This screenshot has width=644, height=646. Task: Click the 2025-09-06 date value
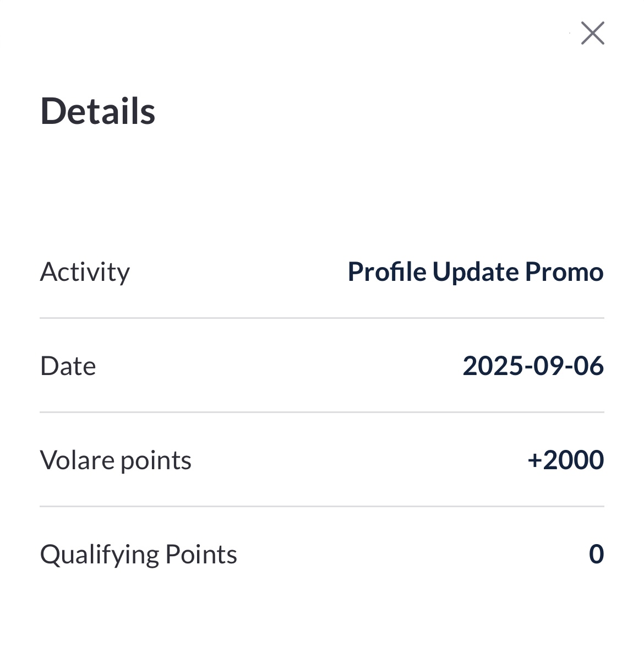533,366
